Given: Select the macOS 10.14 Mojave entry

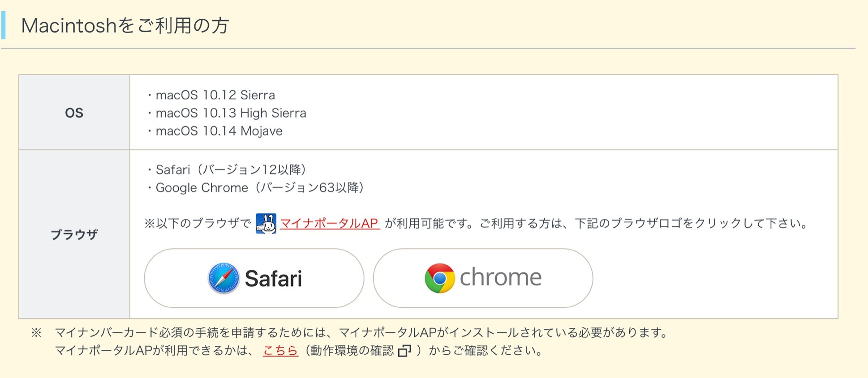Looking at the screenshot, I should pyautogui.click(x=219, y=131).
